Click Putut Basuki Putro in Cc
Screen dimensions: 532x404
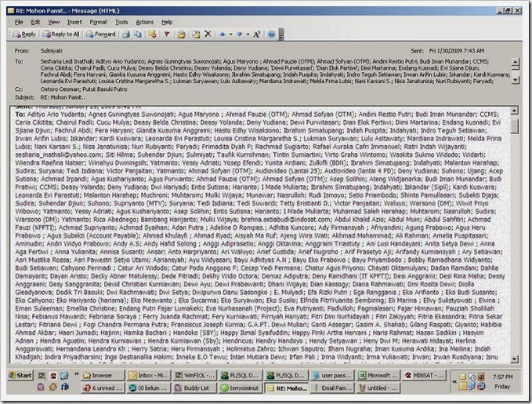tap(104, 89)
